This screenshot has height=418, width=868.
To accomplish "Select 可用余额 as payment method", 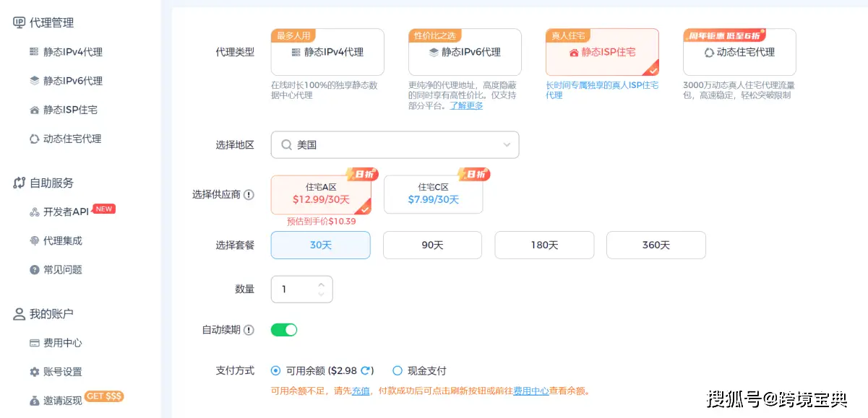I will coord(275,370).
